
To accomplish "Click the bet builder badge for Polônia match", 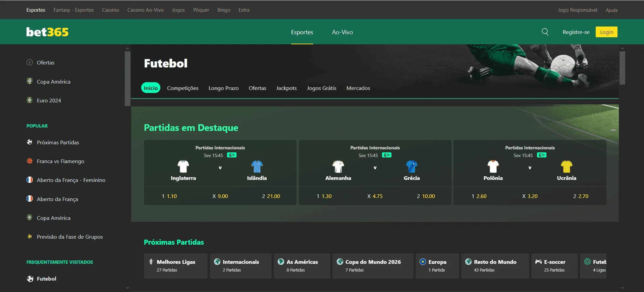I will tap(542, 155).
